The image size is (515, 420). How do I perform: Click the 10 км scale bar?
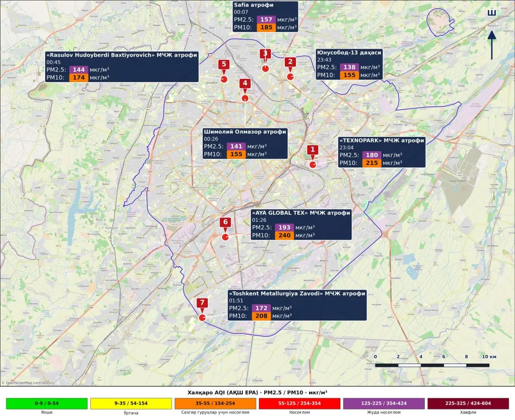[x=432, y=365]
